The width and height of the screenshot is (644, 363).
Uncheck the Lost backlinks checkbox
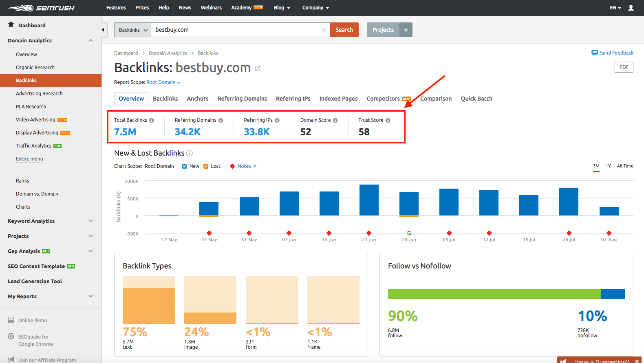[x=206, y=166]
